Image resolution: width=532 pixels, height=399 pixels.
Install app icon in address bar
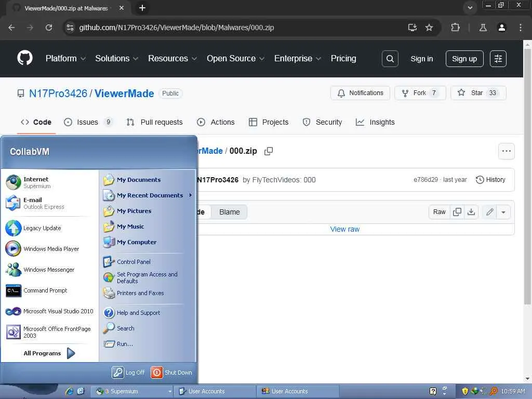tap(412, 28)
